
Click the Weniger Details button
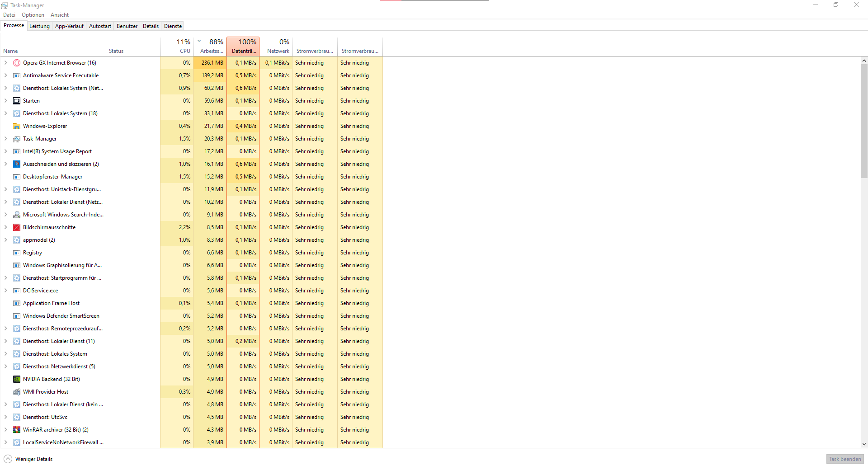point(28,459)
